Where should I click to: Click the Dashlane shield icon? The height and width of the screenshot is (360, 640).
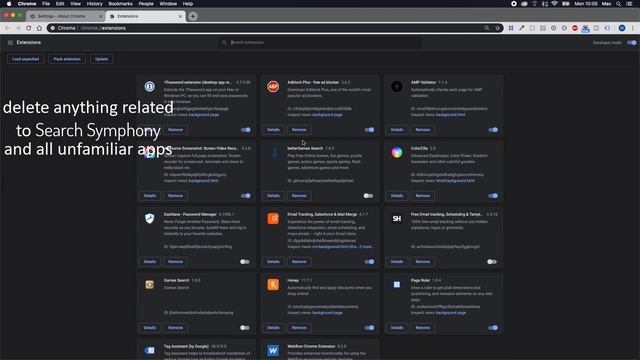149,218
